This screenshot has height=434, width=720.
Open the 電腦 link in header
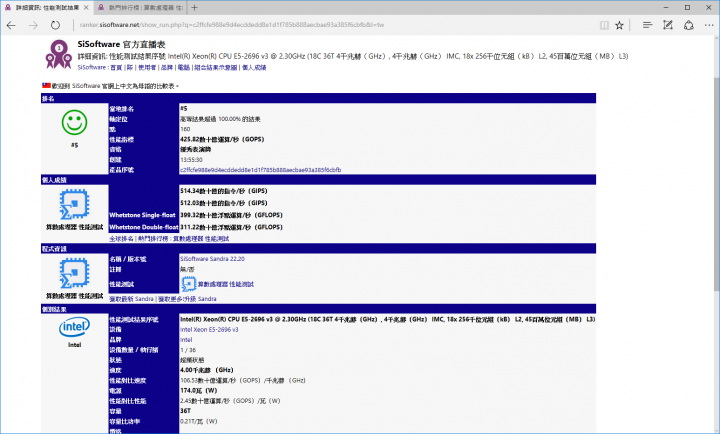(x=184, y=68)
